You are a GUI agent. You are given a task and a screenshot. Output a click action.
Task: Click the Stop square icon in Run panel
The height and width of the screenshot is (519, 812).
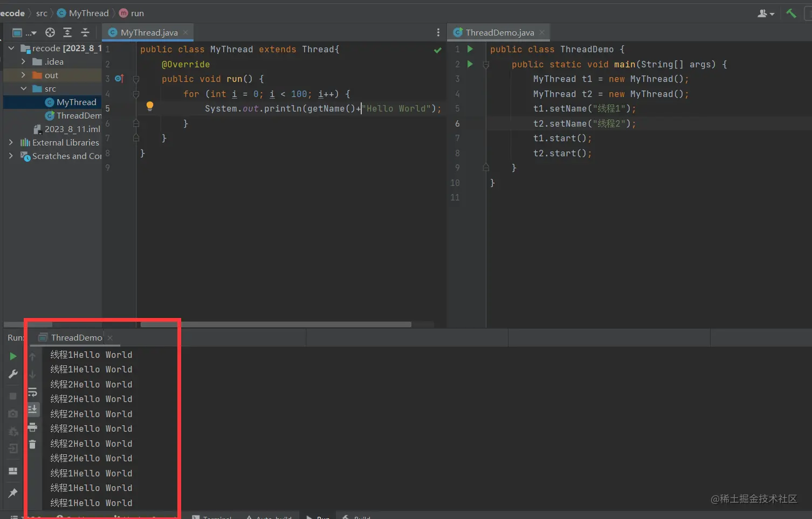click(13, 396)
